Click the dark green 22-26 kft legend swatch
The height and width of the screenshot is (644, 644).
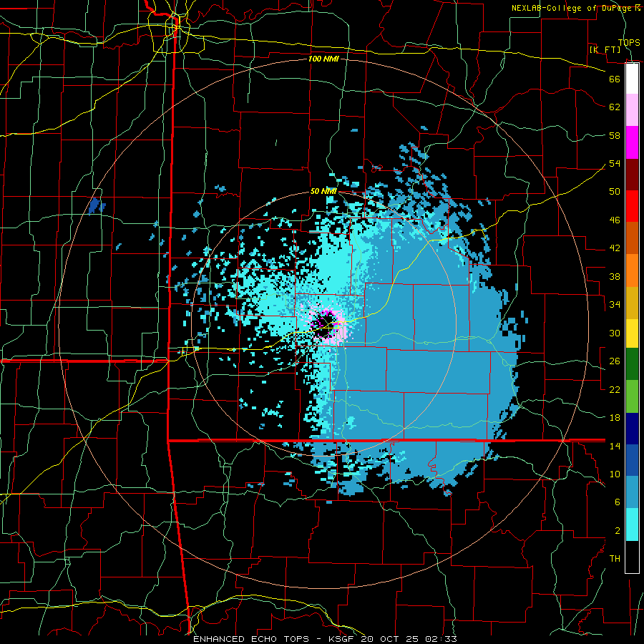pos(632,364)
